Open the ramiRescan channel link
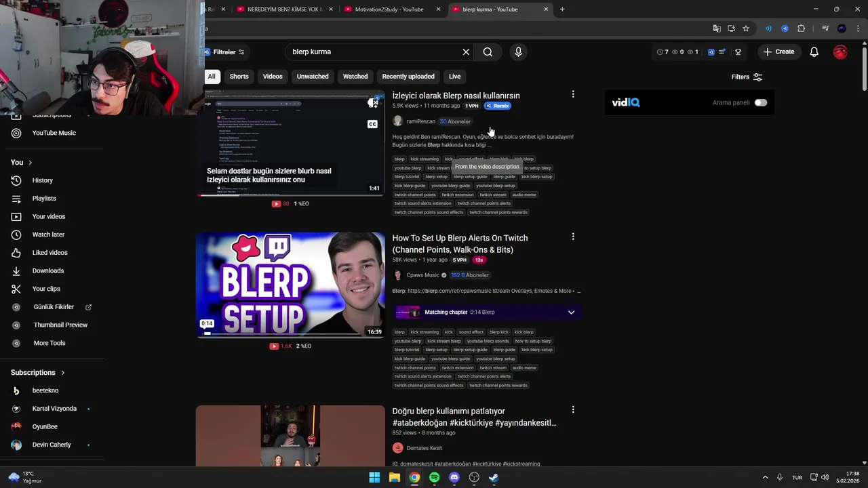This screenshot has width=868, height=488. (420, 121)
